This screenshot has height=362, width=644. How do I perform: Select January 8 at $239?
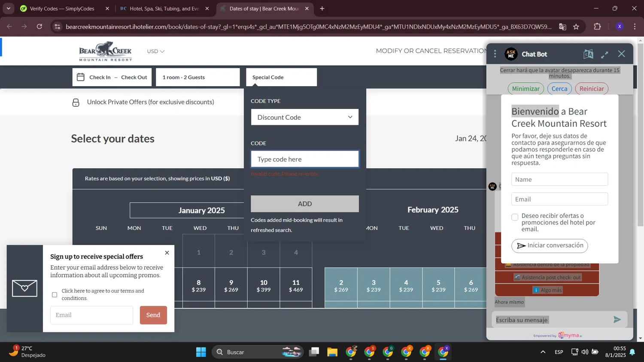point(199,286)
